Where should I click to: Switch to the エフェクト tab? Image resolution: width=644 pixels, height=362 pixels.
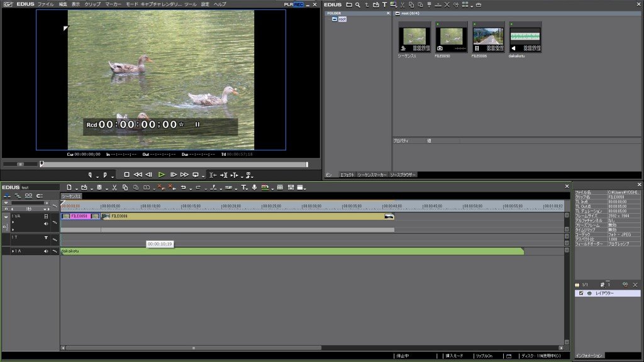click(347, 175)
